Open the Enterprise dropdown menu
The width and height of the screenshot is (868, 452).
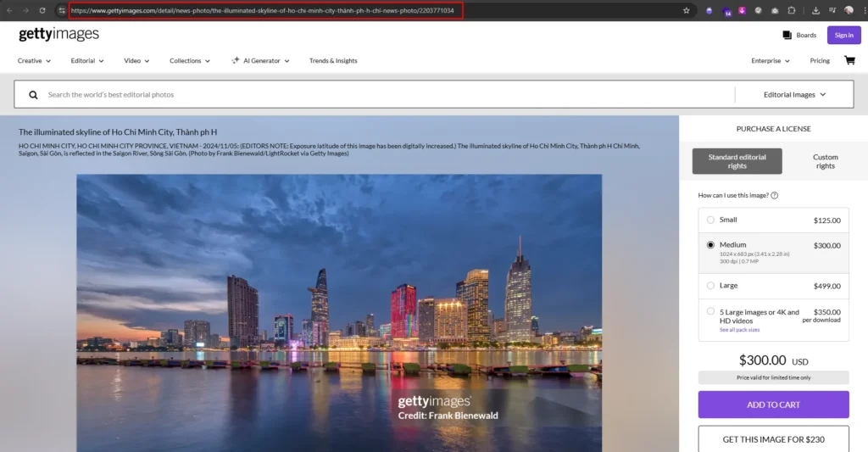click(x=770, y=61)
